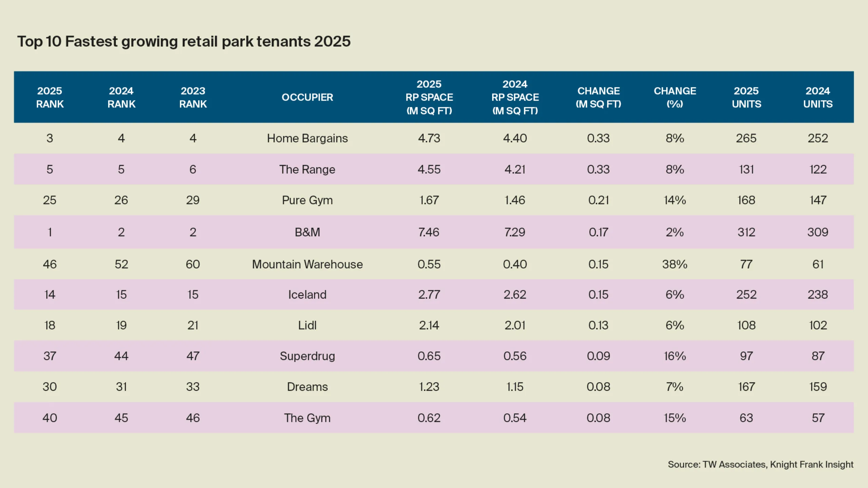This screenshot has height=488, width=868.
Task: Click Pure Gym 2025 space value 1.67
Action: [x=429, y=200]
